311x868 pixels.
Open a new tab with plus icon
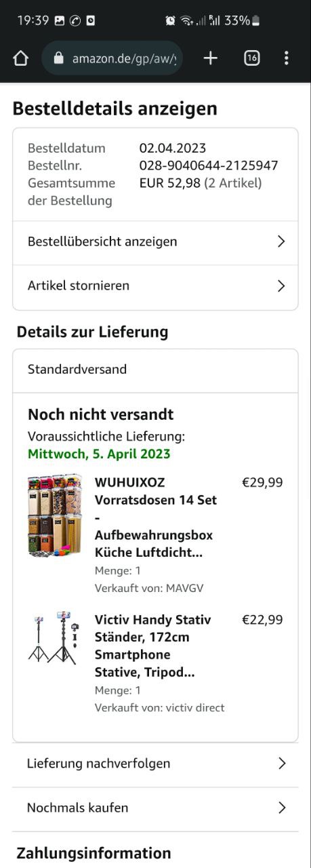click(x=211, y=58)
